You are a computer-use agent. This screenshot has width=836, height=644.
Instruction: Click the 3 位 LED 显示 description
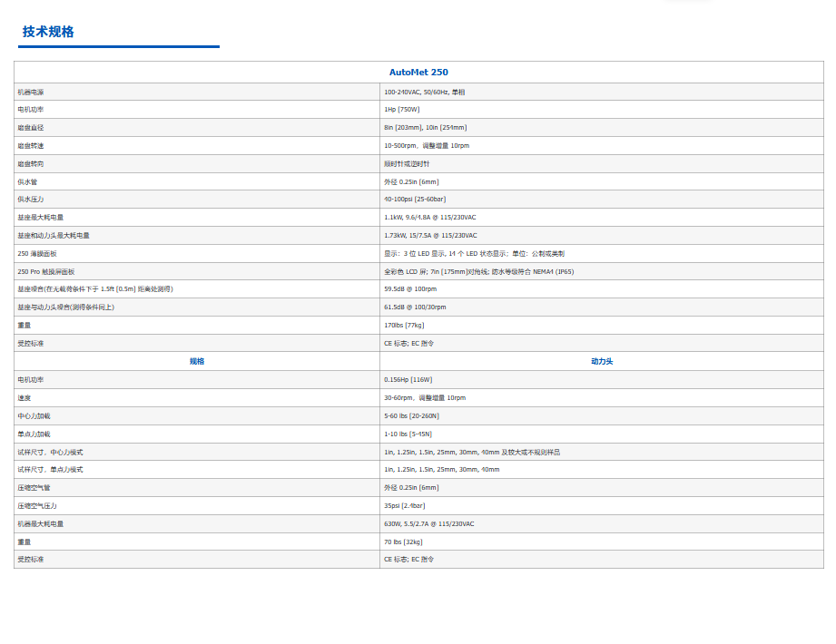(475, 254)
